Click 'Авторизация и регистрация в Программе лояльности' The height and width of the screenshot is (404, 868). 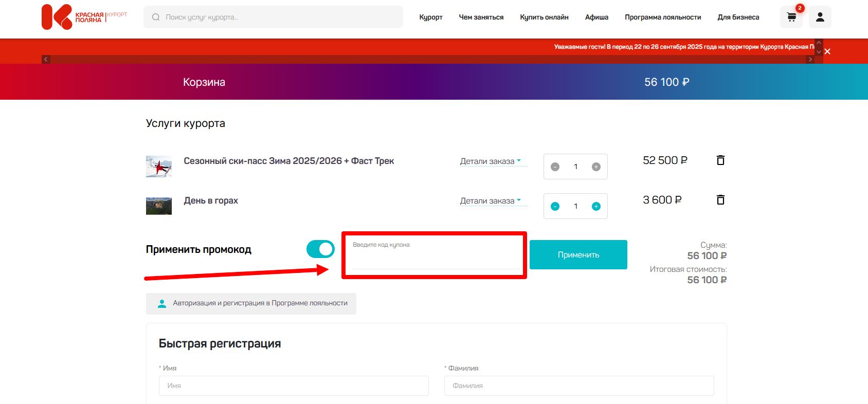click(x=251, y=303)
